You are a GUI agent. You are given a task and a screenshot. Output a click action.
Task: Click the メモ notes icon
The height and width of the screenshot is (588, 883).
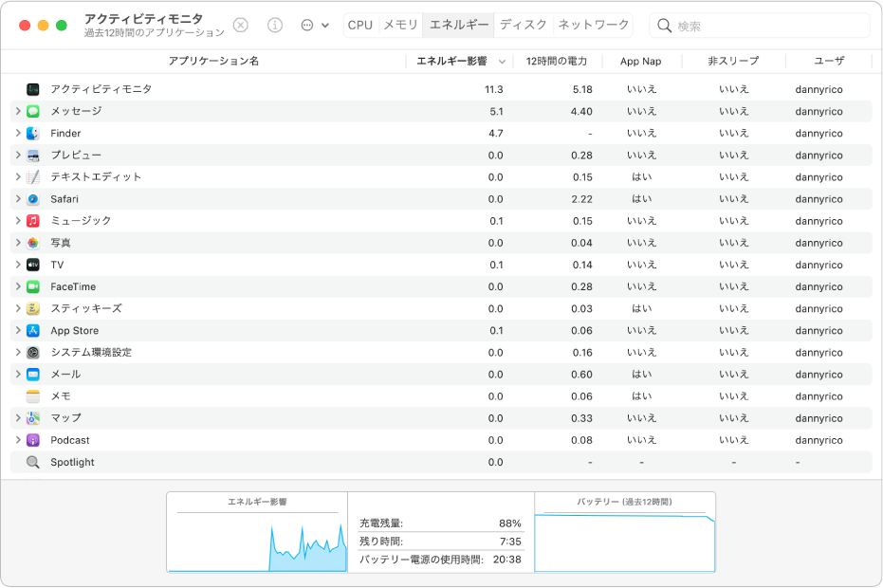pos(33,396)
